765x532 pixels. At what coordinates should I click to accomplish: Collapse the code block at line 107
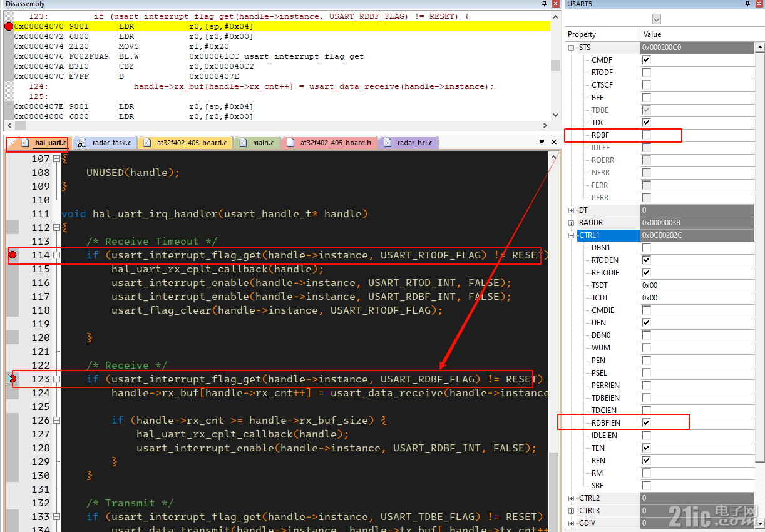56,158
